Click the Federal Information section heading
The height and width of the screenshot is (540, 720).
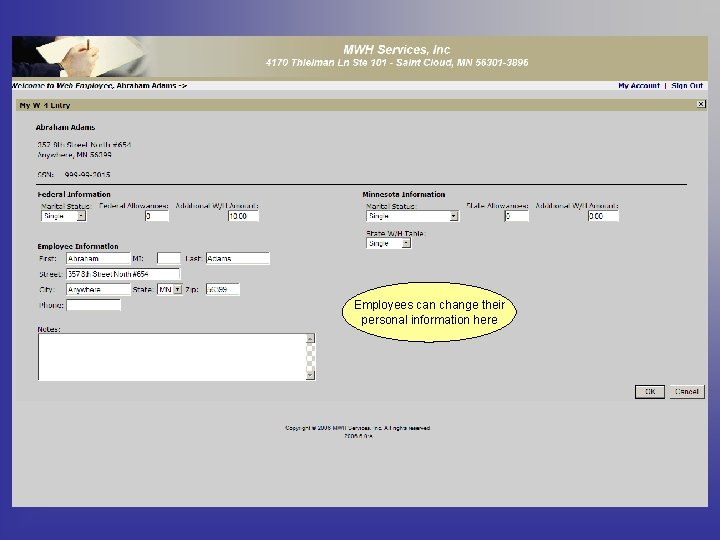click(74, 194)
